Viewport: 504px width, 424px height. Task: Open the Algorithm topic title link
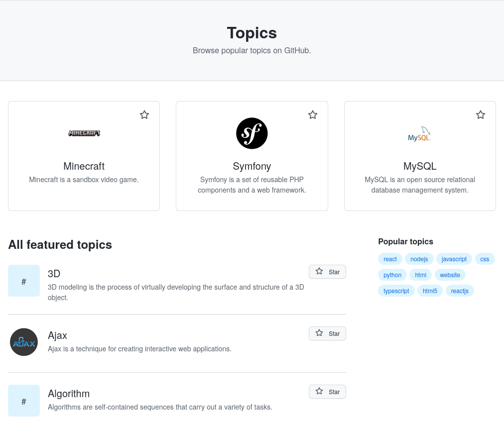(69, 394)
